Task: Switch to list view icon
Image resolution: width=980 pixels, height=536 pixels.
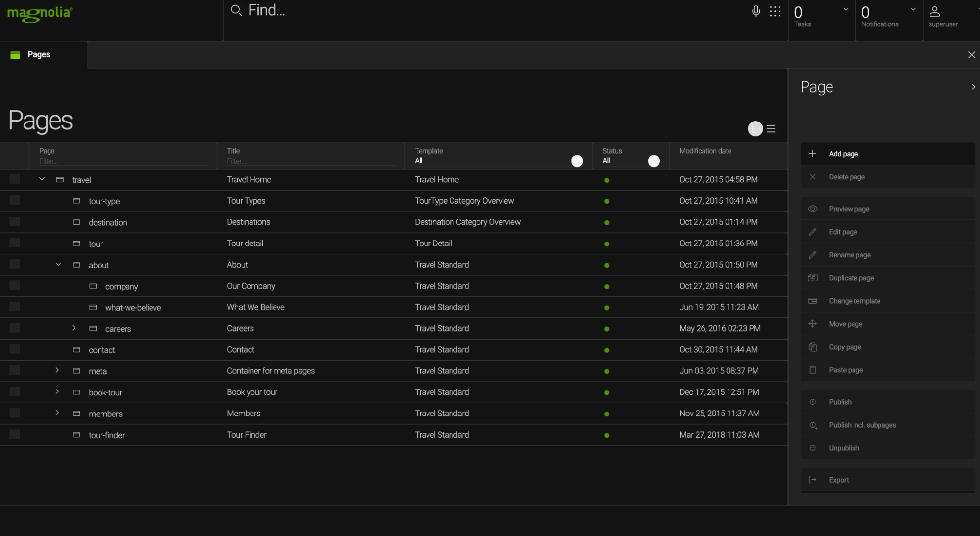Action: 771,129
